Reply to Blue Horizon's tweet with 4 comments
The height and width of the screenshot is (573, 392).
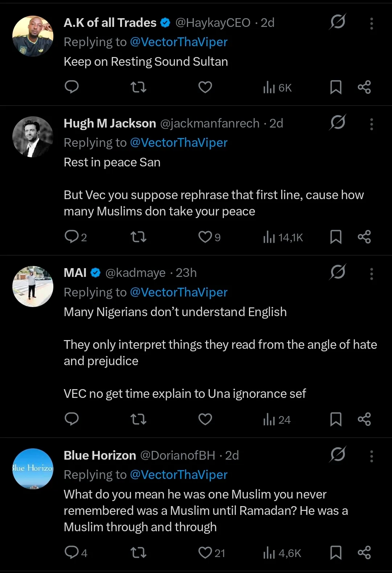click(72, 553)
